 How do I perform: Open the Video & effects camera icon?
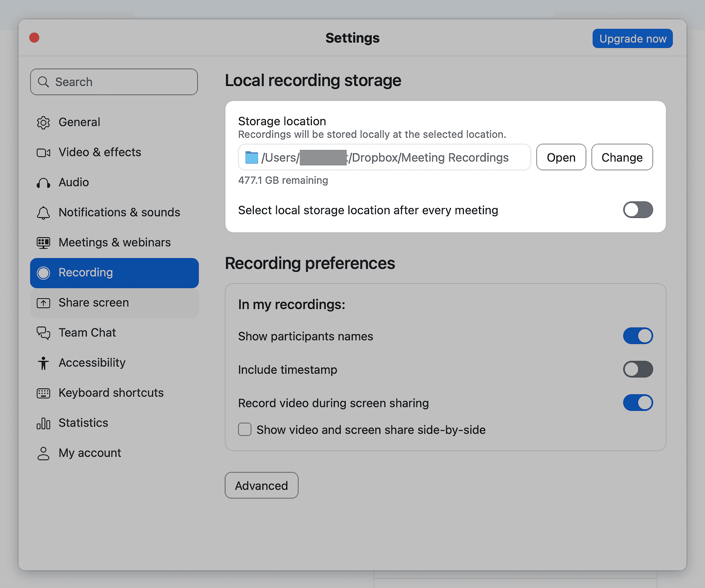[x=43, y=152]
